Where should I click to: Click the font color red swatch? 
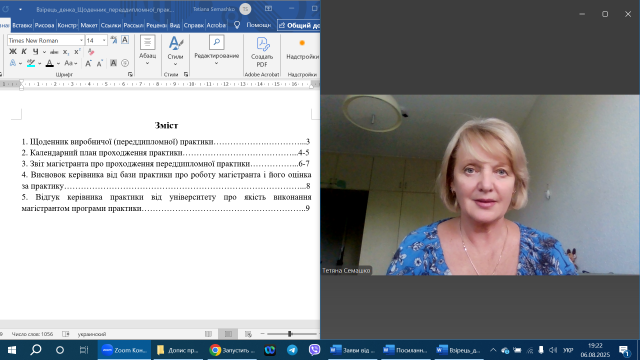49,63
